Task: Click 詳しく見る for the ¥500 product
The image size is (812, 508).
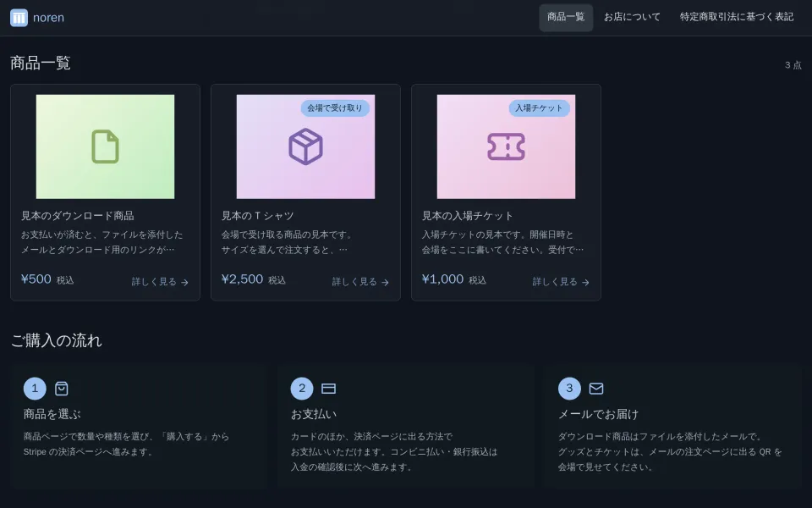Action: click(160, 281)
